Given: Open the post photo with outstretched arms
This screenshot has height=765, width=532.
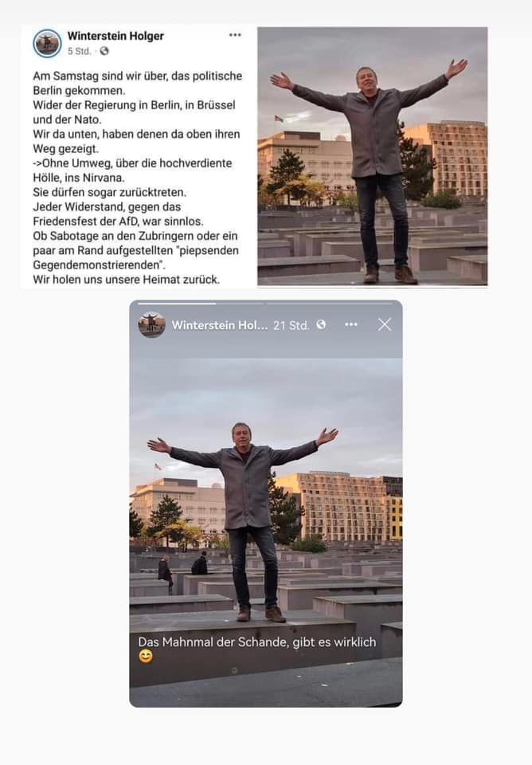Looking at the screenshot, I should [x=373, y=156].
